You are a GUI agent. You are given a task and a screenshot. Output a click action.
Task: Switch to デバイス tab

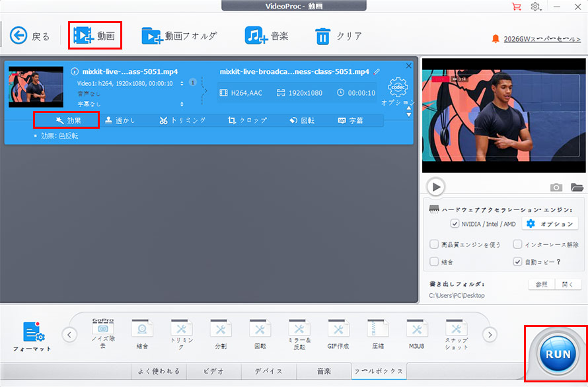(x=268, y=371)
